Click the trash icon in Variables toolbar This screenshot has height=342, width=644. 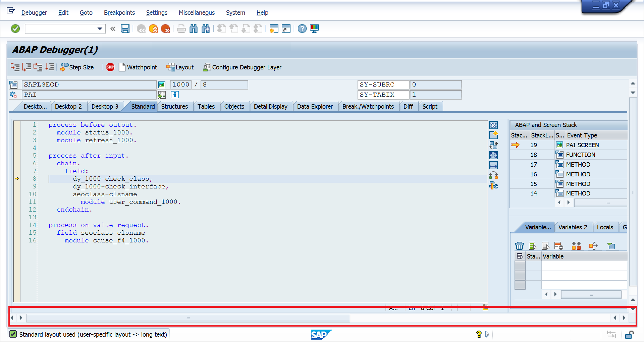click(519, 246)
